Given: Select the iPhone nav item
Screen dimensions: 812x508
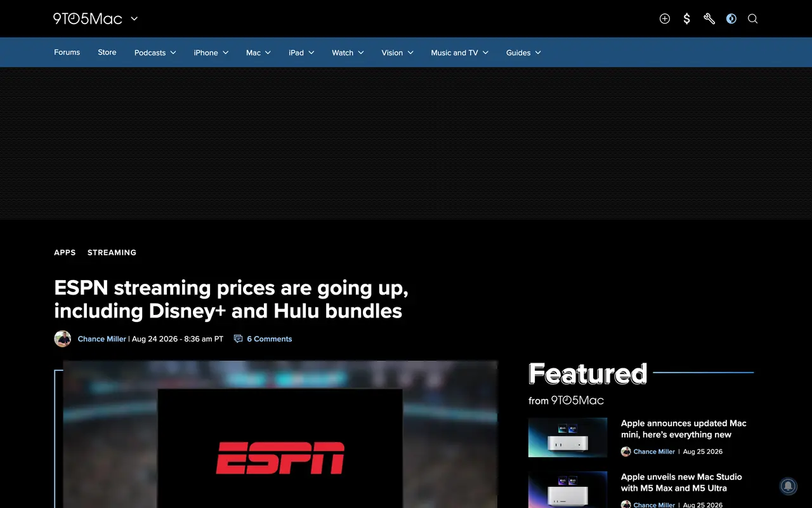Looking at the screenshot, I should (206, 53).
